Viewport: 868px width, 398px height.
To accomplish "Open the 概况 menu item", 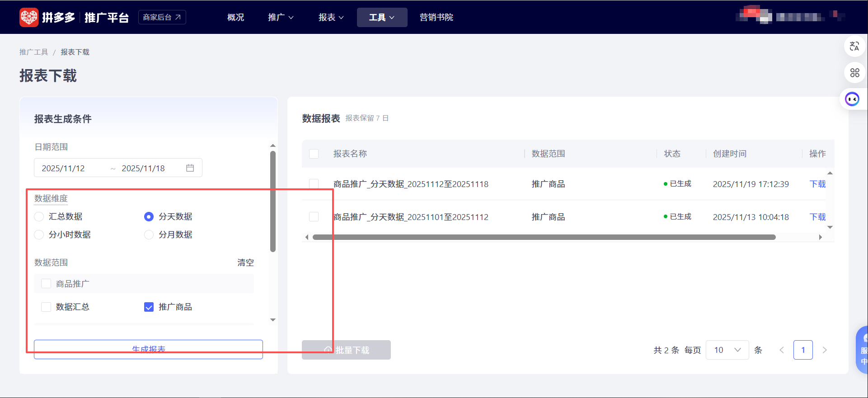I will [x=235, y=17].
